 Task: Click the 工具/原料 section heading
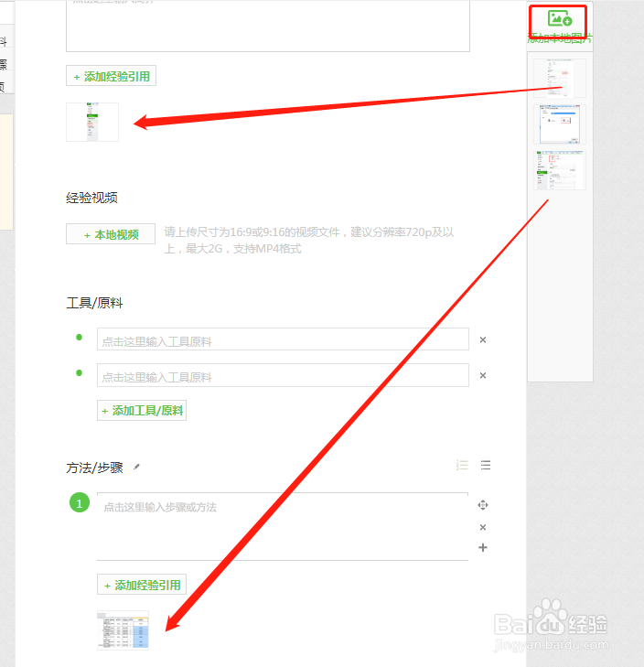point(94,303)
